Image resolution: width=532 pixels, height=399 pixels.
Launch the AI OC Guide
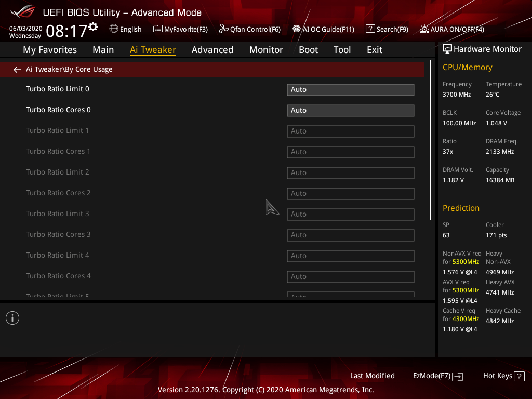323,29
